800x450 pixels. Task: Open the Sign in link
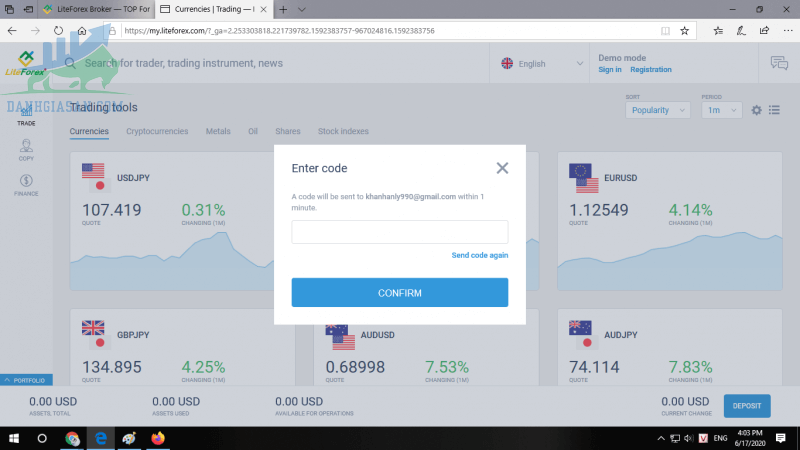tap(610, 69)
